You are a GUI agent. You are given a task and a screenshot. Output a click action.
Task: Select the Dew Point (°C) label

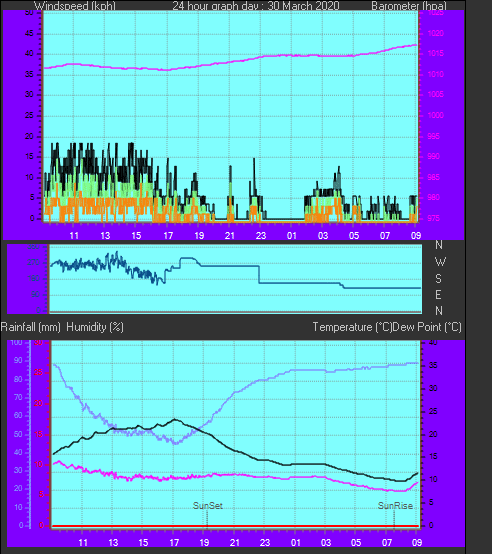[x=427, y=327]
